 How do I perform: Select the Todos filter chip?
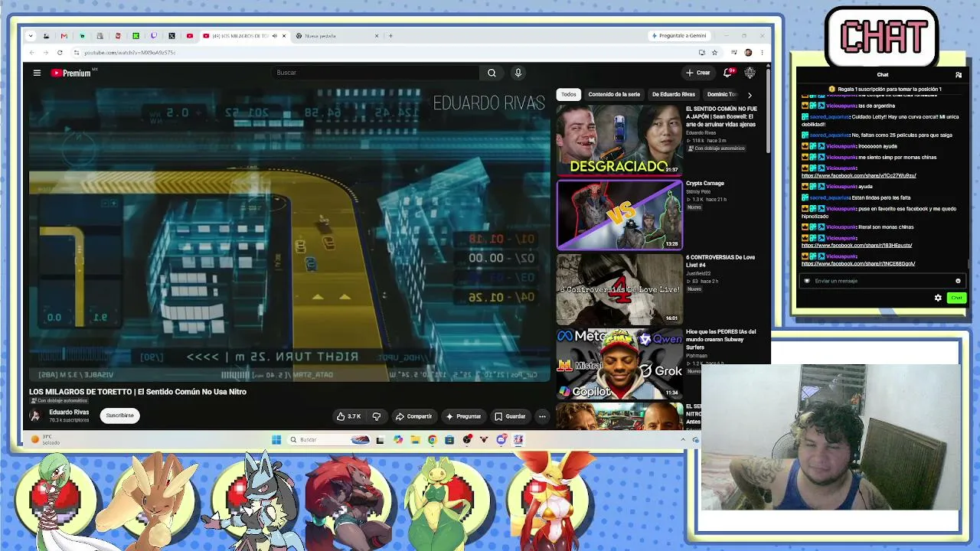pos(568,95)
